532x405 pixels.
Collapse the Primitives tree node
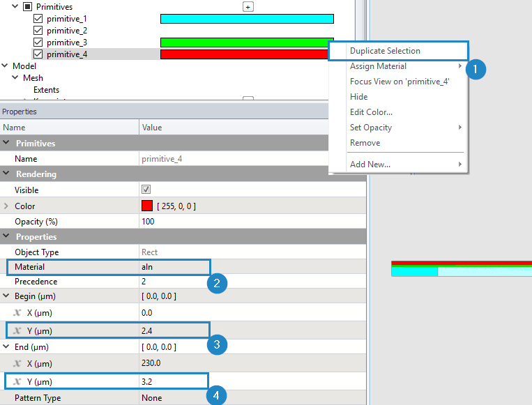(15, 6)
